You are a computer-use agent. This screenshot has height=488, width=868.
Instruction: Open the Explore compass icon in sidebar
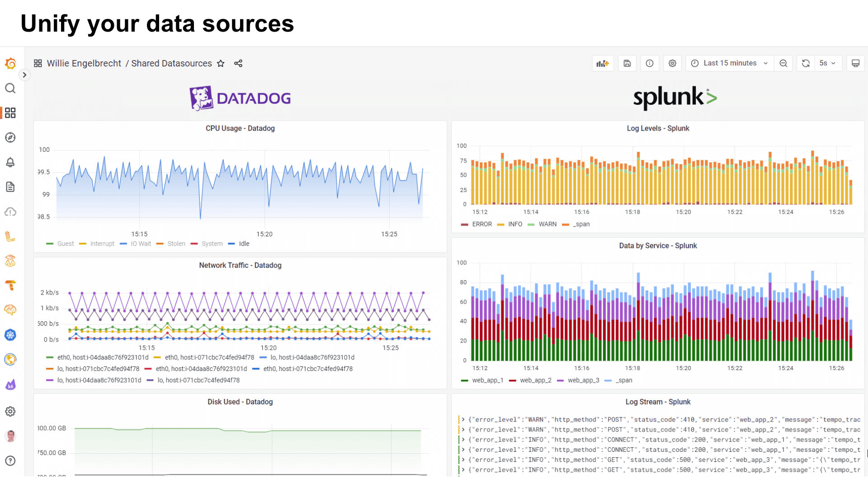(10, 138)
